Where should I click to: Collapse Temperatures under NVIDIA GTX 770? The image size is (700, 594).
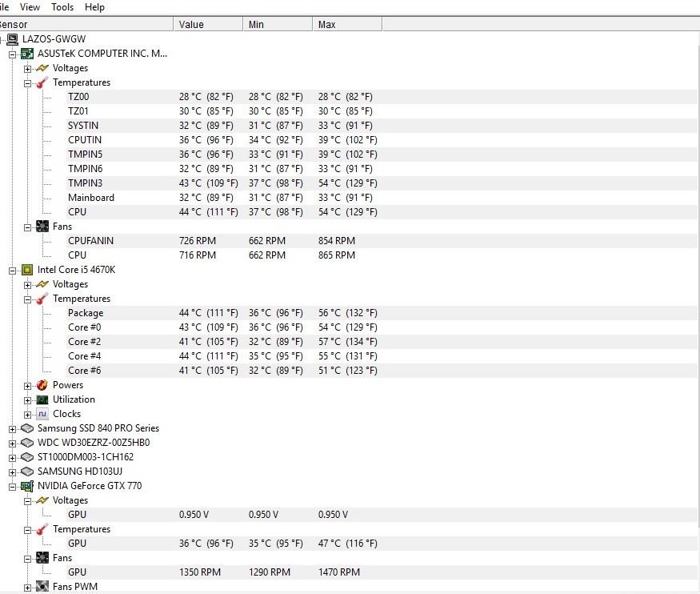[x=28, y=530]
